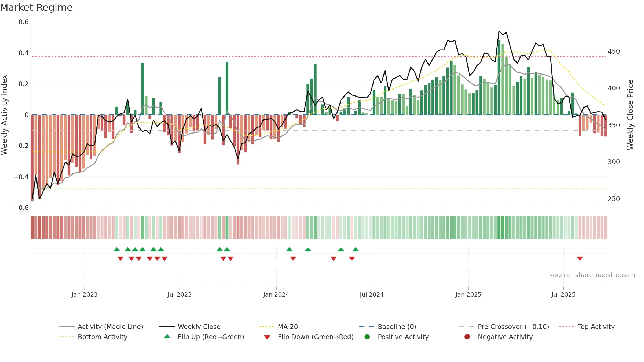Click the Market Regime chart title
The height and width of the screenshot is (362, 644).
(x=36, y=8)
